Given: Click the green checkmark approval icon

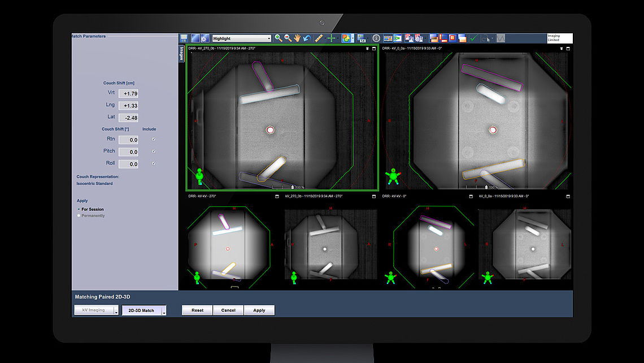Looking at the screenshot, I should point(473,38).
